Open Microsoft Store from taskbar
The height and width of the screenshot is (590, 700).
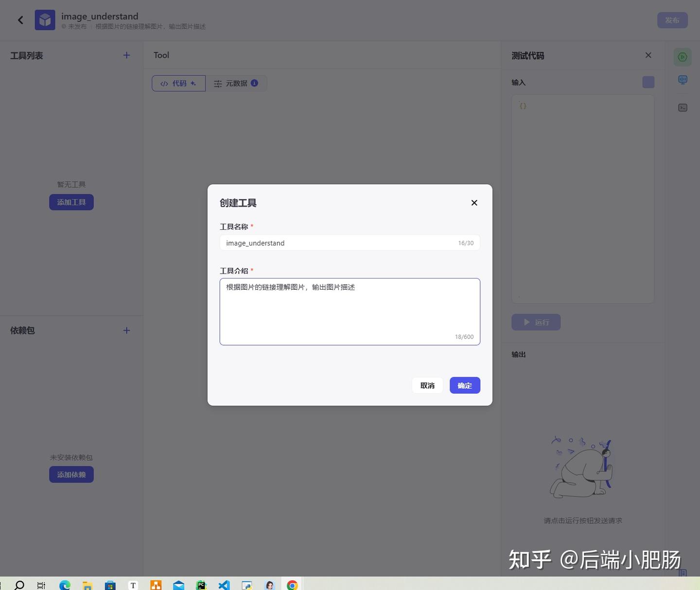click(110, 585)
